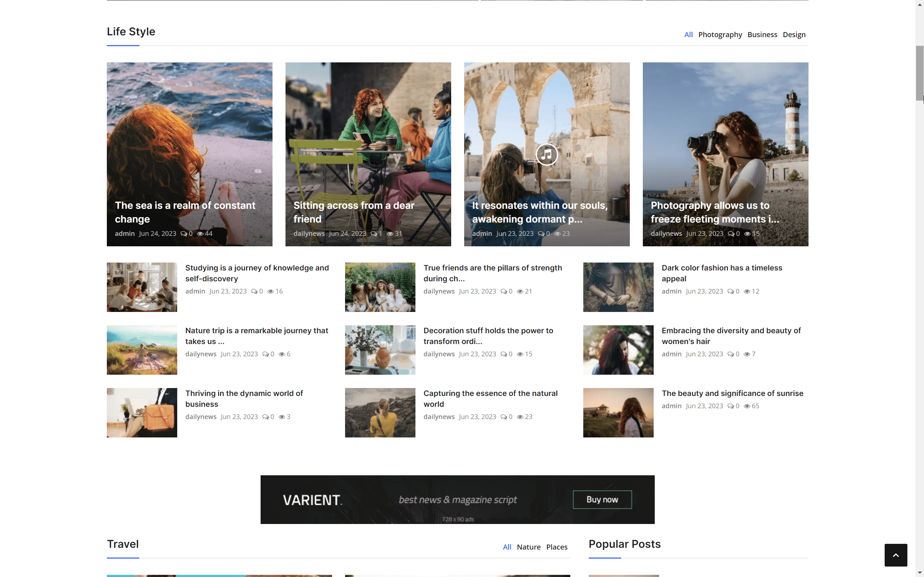Select Nature tab in Travel section
The width and height of the screenshot is (924, 577).
click(x=528, y=547)
